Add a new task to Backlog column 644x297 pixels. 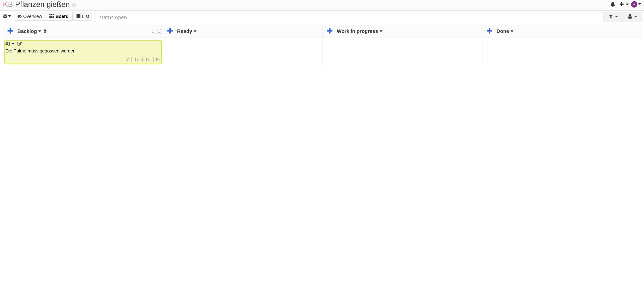[10, 31]
